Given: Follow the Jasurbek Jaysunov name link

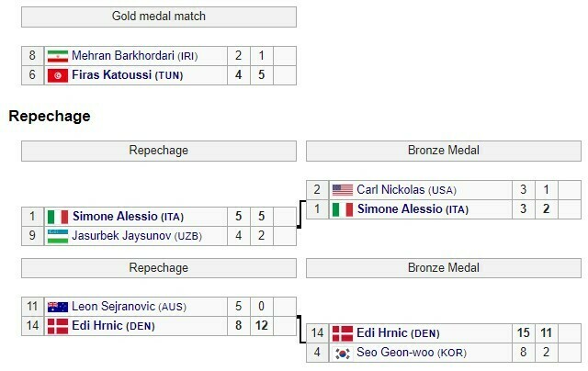Looking at the screenshot, I should coord(119,236).
